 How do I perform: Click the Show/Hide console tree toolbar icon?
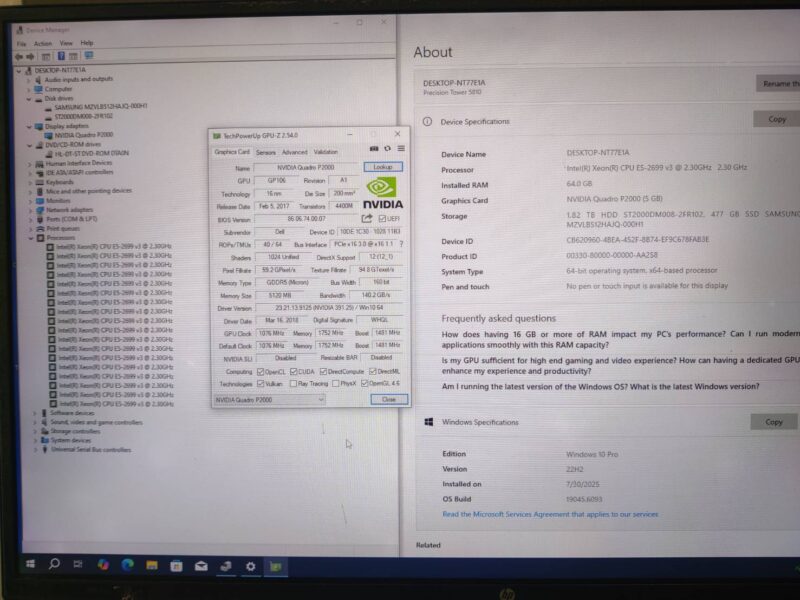coord(45,56)
